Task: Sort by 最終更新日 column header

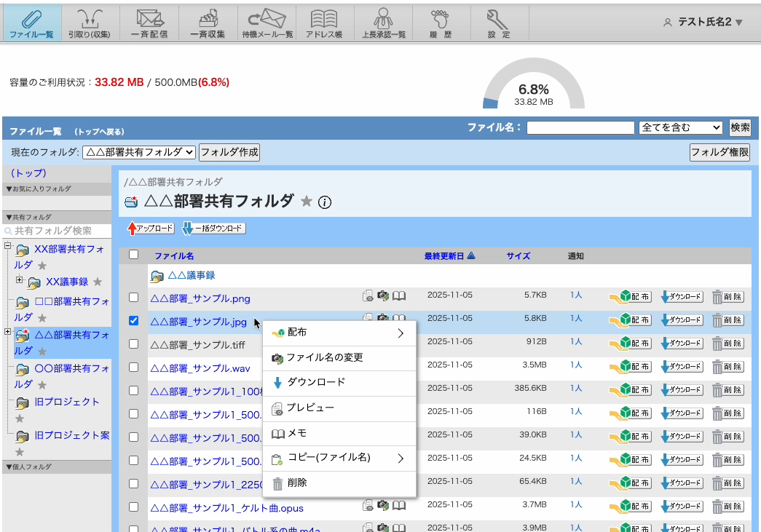Action: point(444,255)
